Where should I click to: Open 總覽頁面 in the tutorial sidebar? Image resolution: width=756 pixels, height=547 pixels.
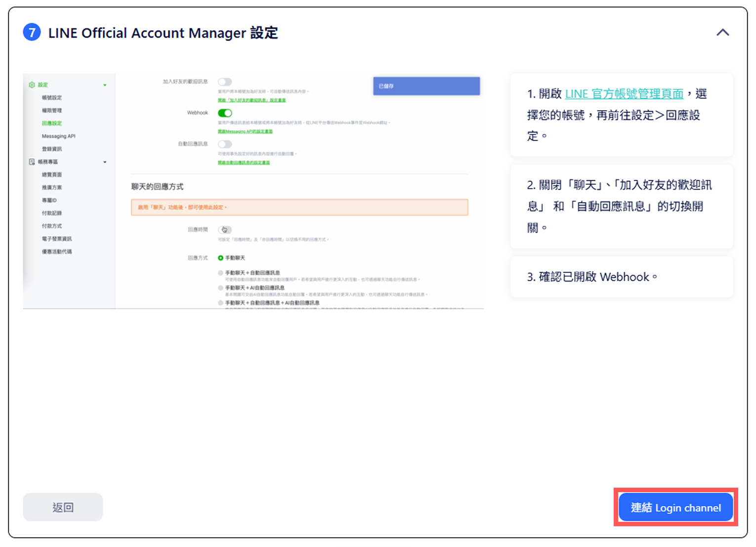click(x=52, y=174)
